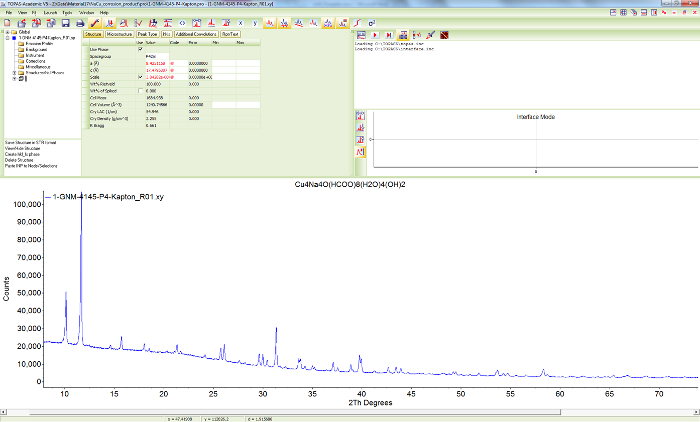Expand the Global tree node
The image size is (700, 422).
(8, 31)
